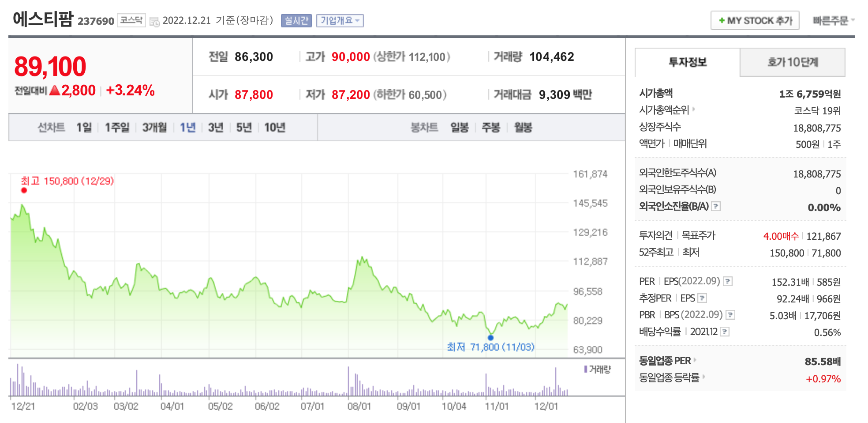Click 동일업종 등락률 value +0.97%
Screen dimensions: 868x423
[x=823, y=379]
